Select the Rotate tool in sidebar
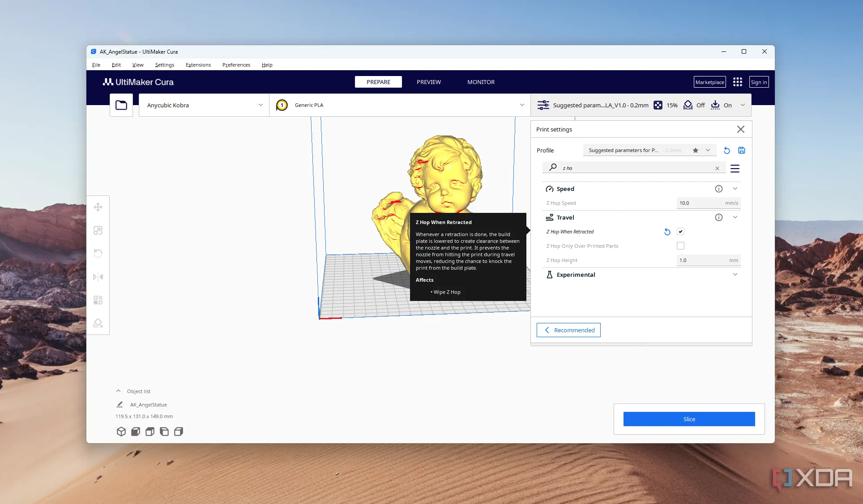The height and width of the screenshot is (504, 863). click(98, 254)
